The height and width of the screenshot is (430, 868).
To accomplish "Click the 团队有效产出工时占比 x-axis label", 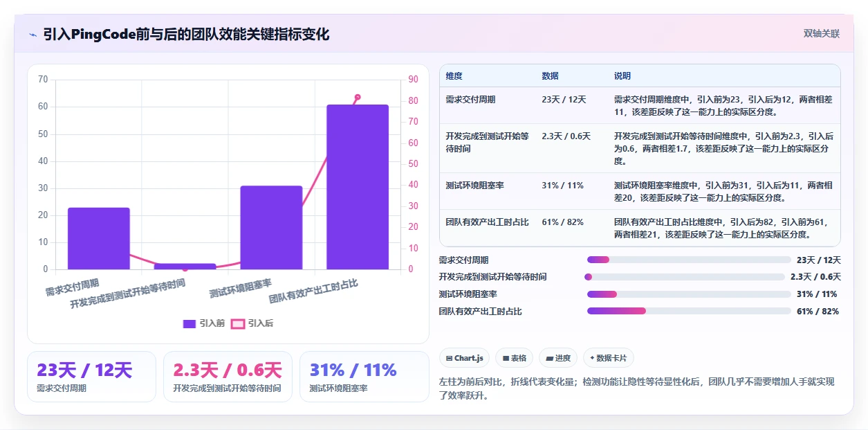I will click(x=313, y=292).
